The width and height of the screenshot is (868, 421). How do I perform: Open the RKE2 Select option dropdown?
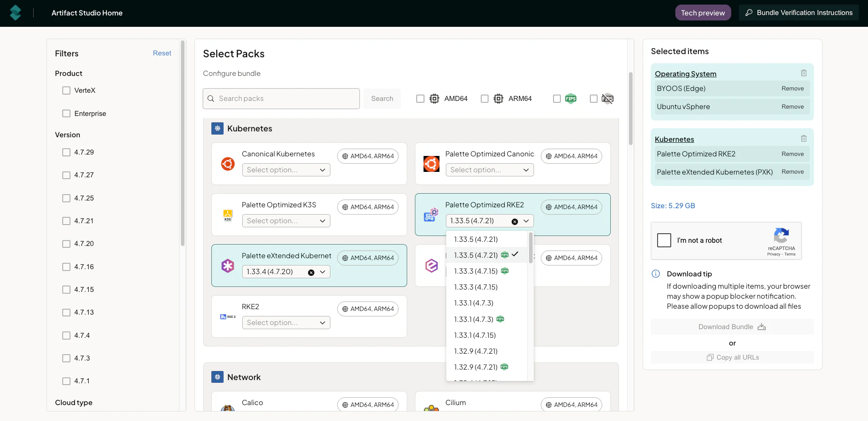tap(286, 323)
